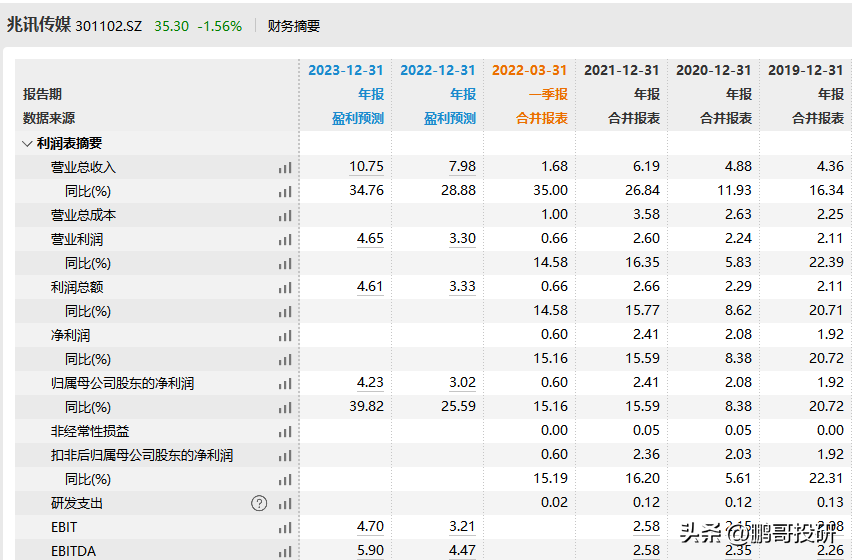Click underlined forecast net profit 4.23
Screen dimensions: 852x560
pyautogui.click(x=370, y=382)
